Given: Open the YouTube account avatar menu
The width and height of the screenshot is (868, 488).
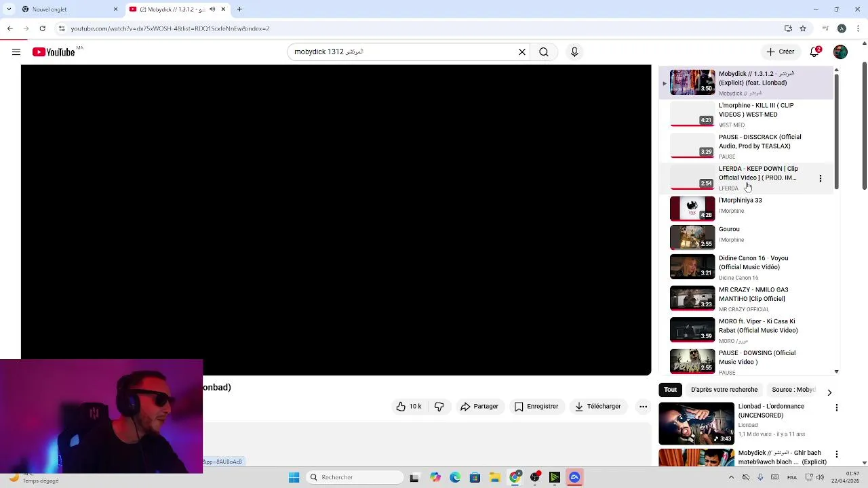Looking at the screenshot, I should (840, 52).
